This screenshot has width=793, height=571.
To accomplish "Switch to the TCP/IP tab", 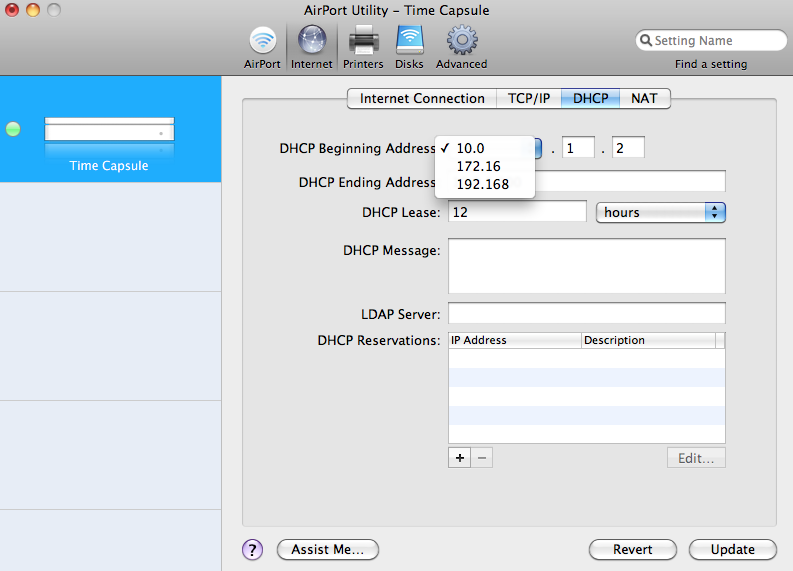I will click(528, 99).
